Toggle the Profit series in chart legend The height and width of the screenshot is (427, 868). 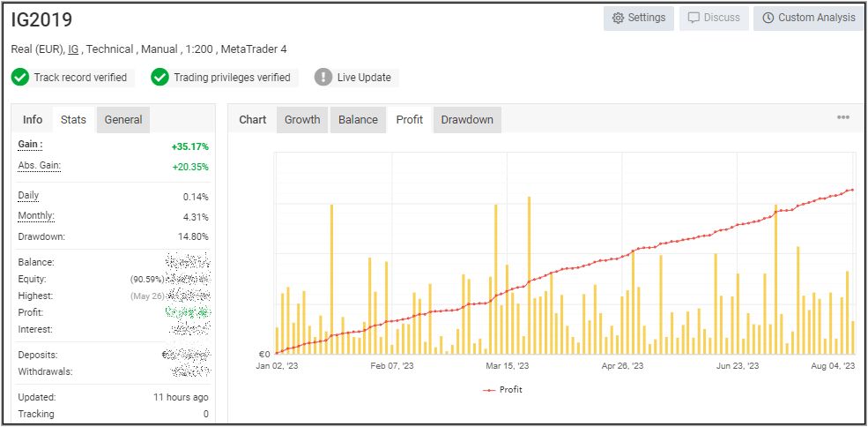click(502, 389)
